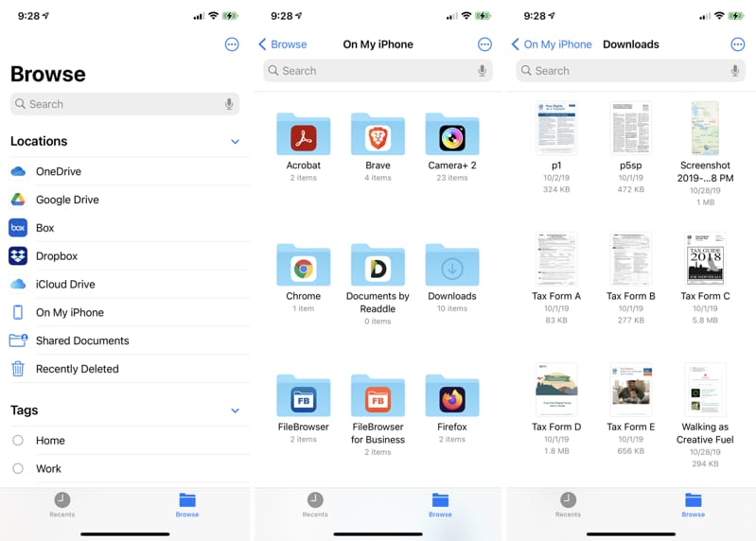
Task: Select Browse tab on On My iPhone screen
Action: click(x=440, y=504)
